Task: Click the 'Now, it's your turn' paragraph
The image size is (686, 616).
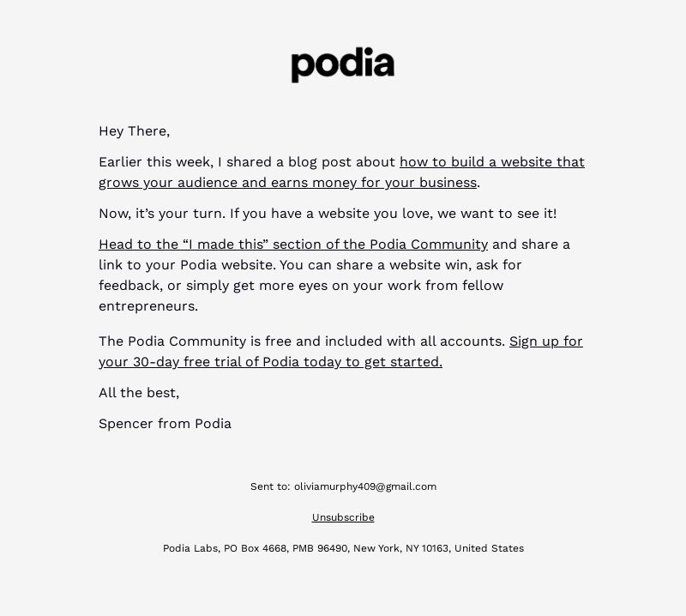Action: pos(328,214)
